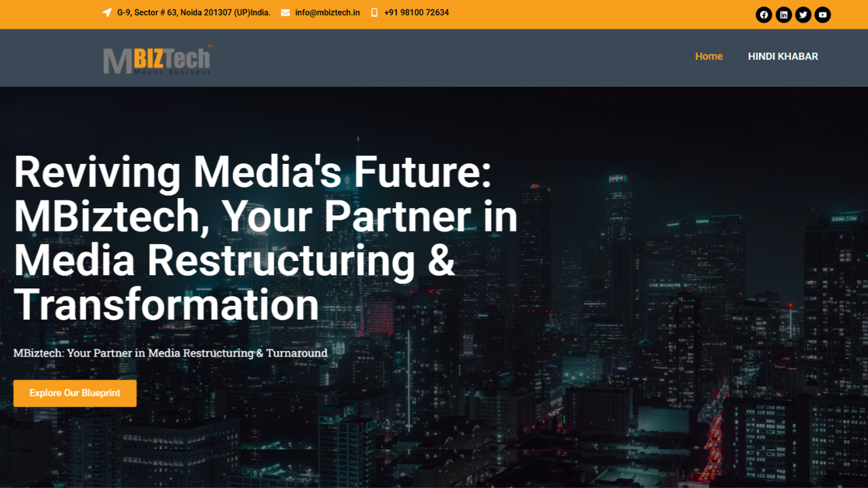Click the MBIZTech logo
868x488 pixels.
(x=157, y=59)
